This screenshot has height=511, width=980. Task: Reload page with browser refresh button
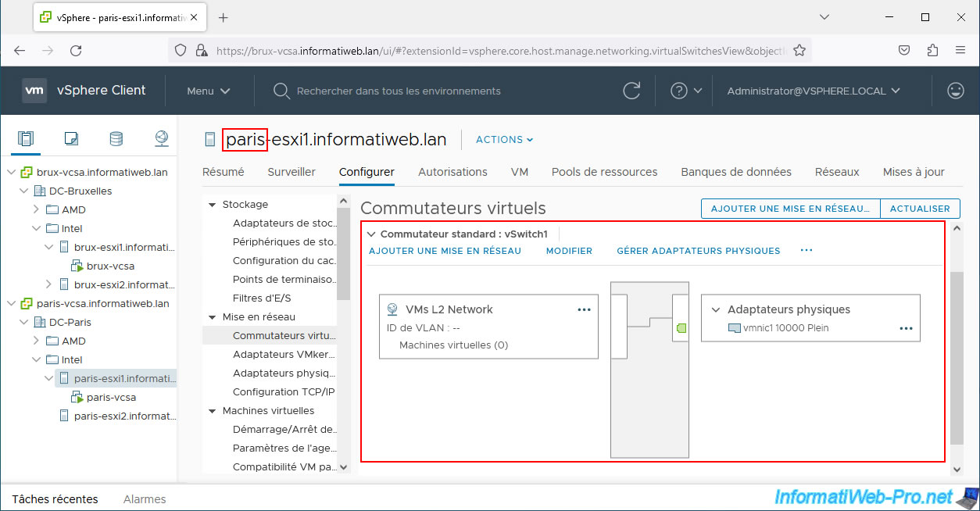[x=76, y=50]
